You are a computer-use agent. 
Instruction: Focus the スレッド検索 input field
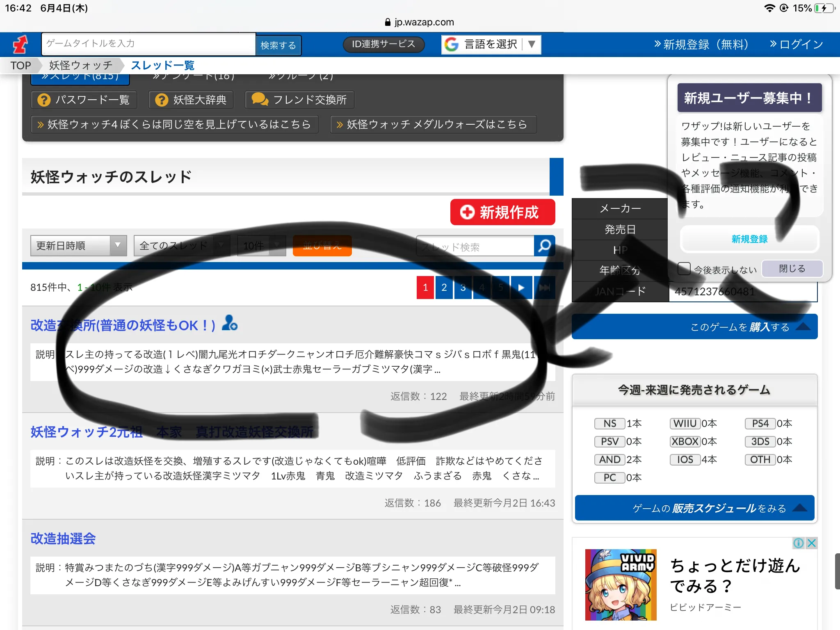click(x=475, y=246)
